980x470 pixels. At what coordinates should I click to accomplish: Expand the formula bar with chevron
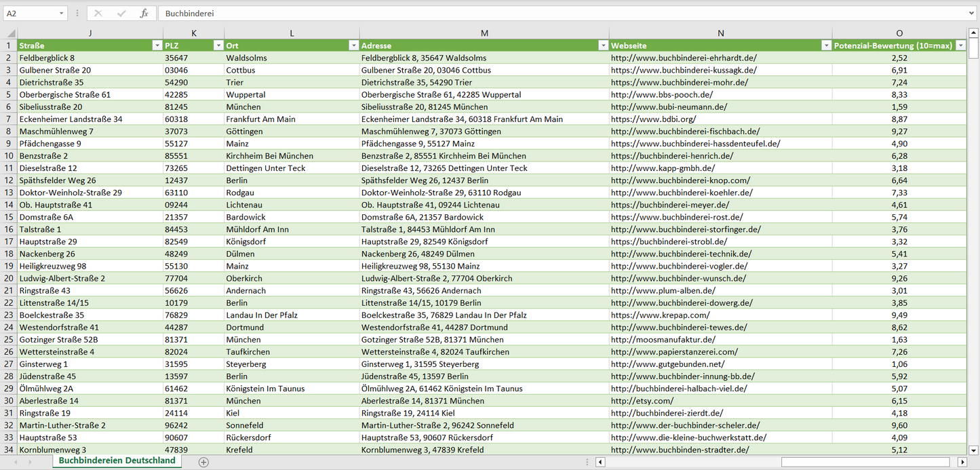[x=972, y=13]
